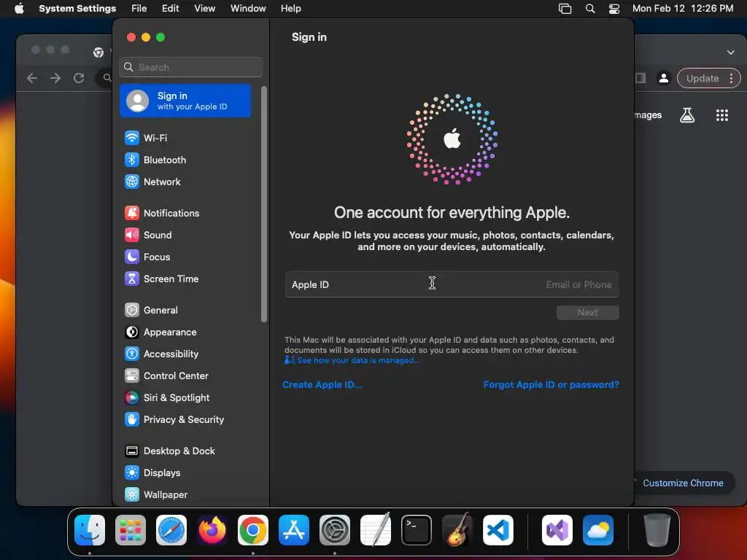Click the date and time in menu bar
747x560 pixels.
pyautogui.click(x=683, y=9)
